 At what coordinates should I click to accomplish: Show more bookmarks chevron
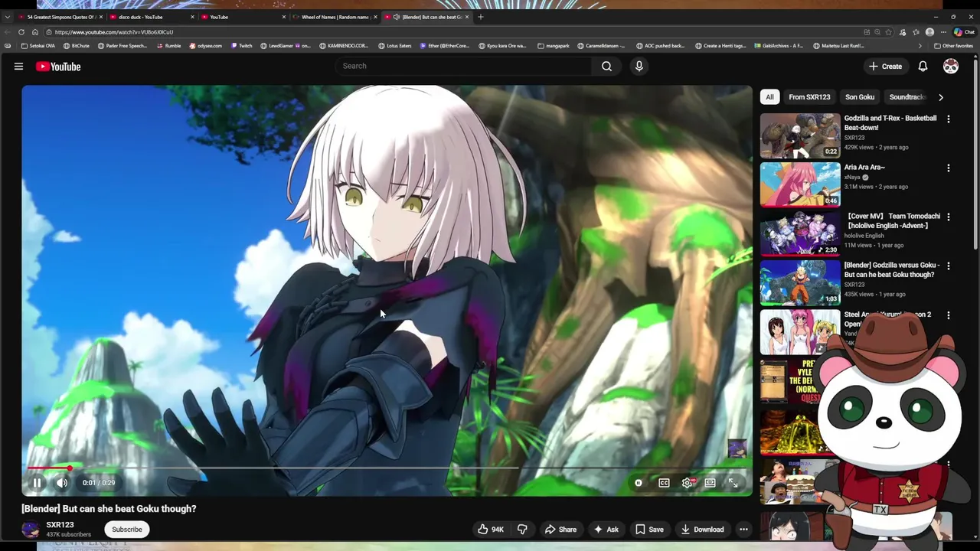(920, 46)
